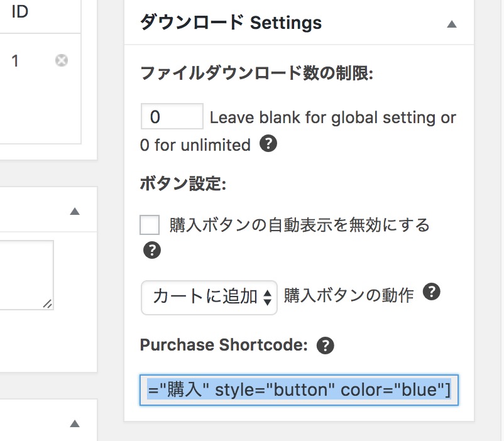
Task: Open the カートに追加 purchase behavior dropdown
Action: point(209,297)
